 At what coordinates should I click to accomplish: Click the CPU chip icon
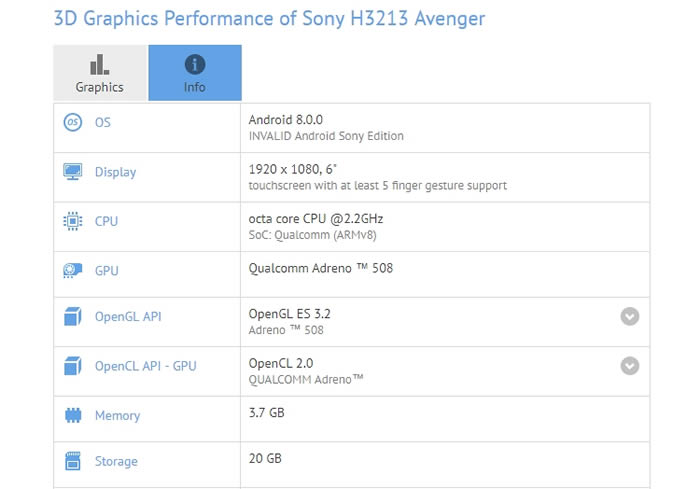click(72, 221)
